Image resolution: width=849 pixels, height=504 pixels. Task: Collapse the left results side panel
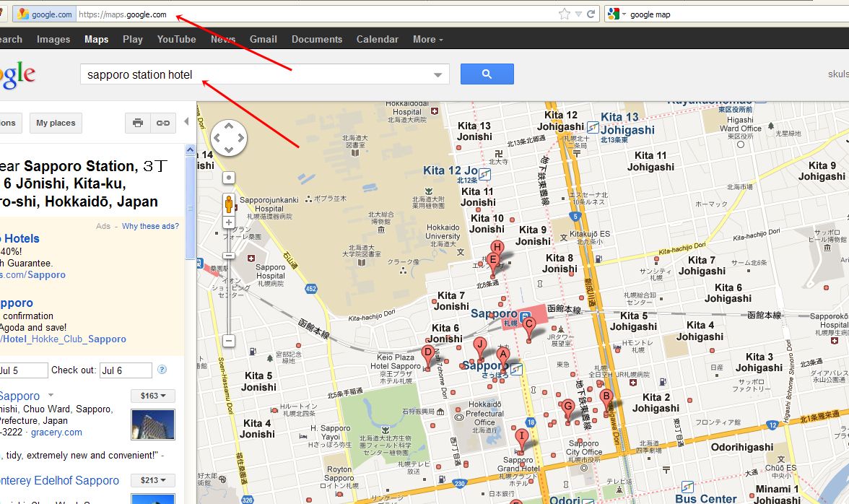[187, 122]
